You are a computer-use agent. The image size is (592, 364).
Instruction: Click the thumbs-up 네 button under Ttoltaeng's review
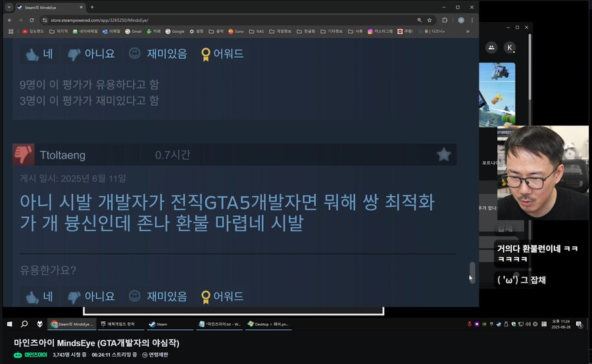click(39, 296)
